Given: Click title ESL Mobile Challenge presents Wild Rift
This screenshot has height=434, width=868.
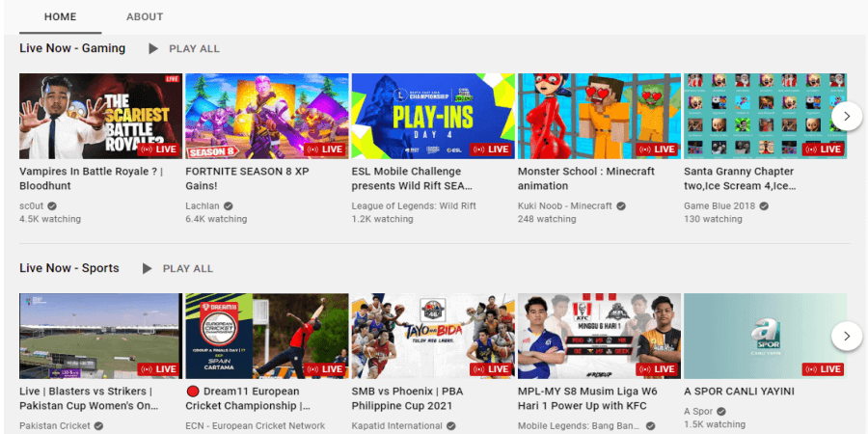Looking at the screenshot, I should click(412, 178).
